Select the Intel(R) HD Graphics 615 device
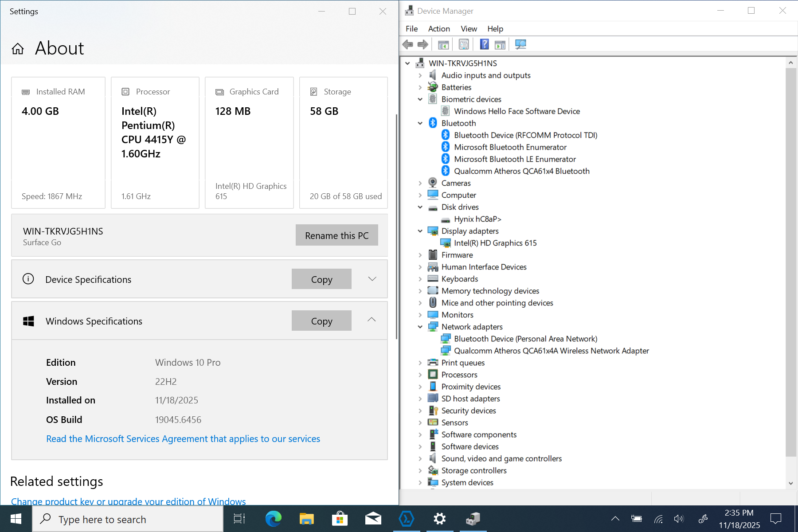The height and width of the screenshot is (532, 798). click(495, 243)
